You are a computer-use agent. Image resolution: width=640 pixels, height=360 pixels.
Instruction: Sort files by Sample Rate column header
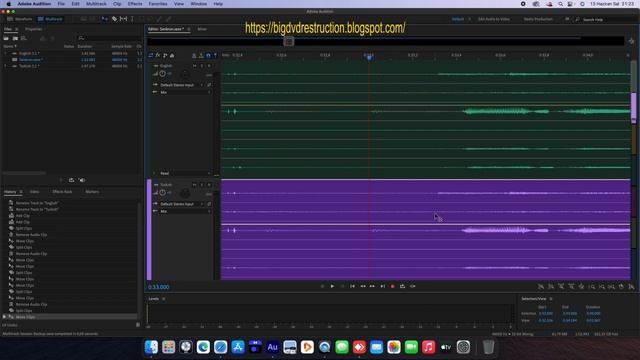coord(121,47)
